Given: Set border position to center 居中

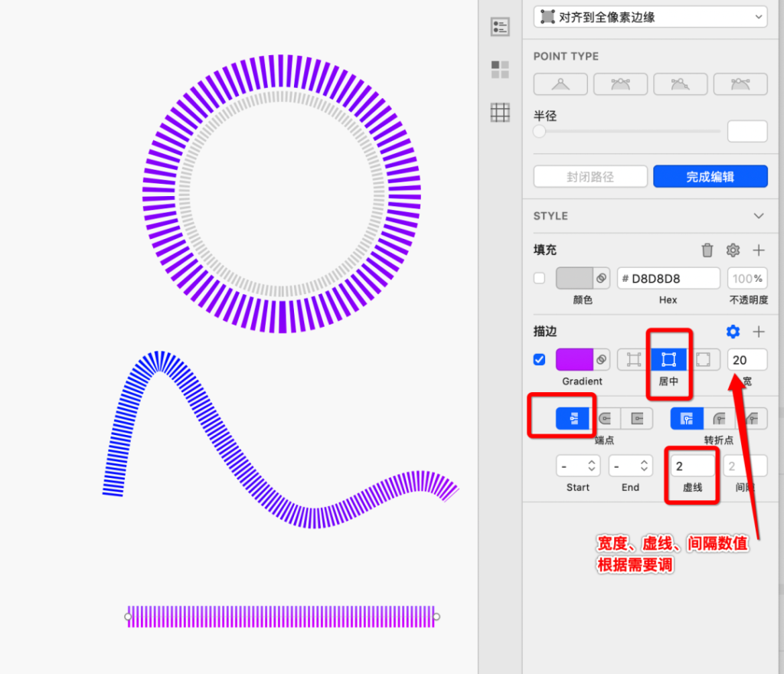Looking at the screenshot, I should 668,359.
